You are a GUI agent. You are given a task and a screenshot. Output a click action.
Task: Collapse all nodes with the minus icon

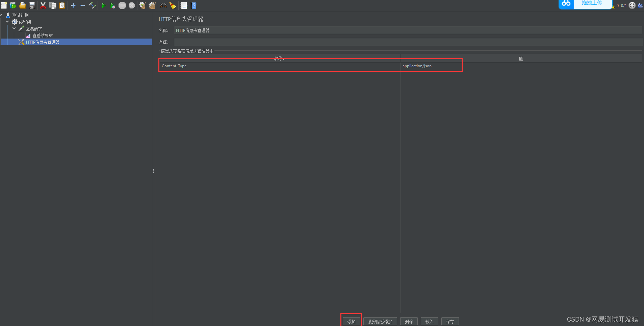83,5
